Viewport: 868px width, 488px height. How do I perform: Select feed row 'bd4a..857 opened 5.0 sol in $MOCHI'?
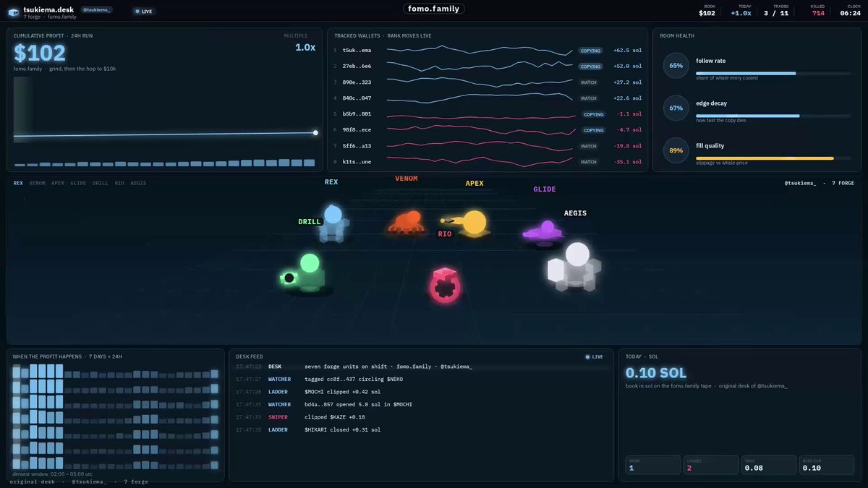(x=421, y=404)
